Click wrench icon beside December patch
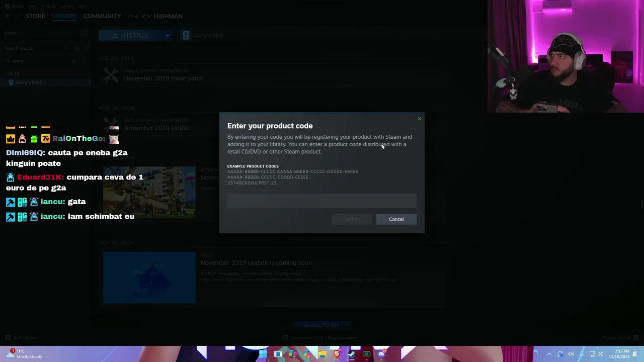The width and height of the screenshot is (644, 362). pos(111,75)
